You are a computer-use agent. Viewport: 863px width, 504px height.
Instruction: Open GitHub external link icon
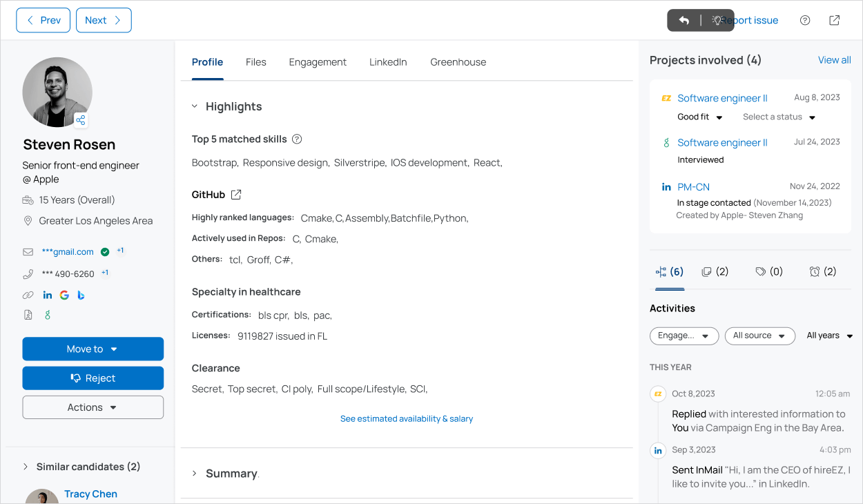coord(236,195)
